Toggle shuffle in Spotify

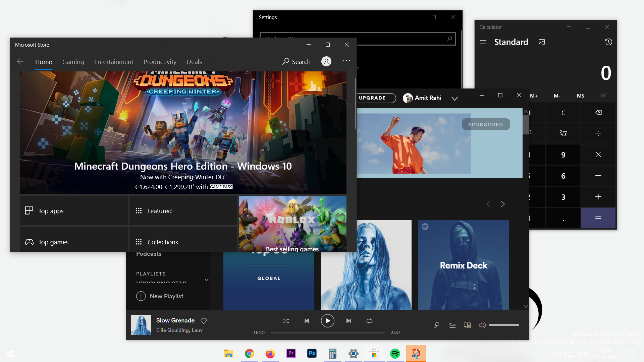[286, 321]
